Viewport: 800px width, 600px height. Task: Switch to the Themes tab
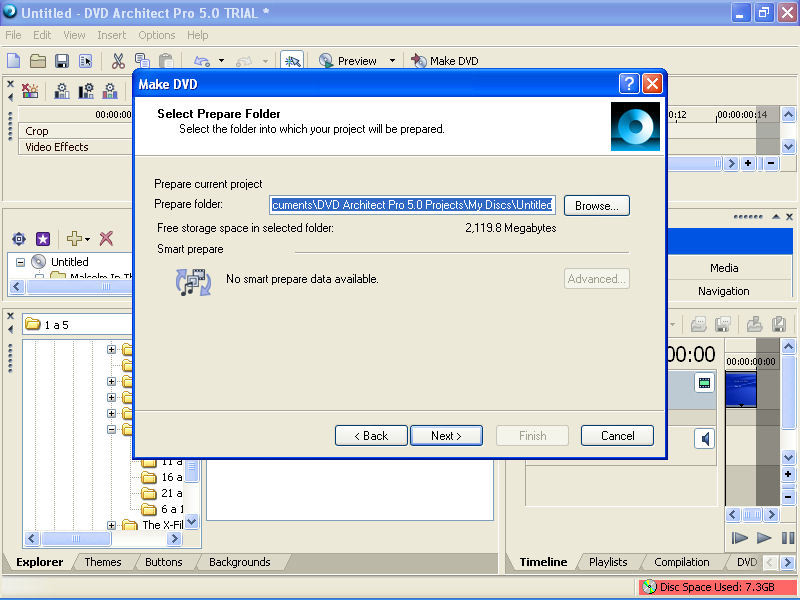pos(103,562)
